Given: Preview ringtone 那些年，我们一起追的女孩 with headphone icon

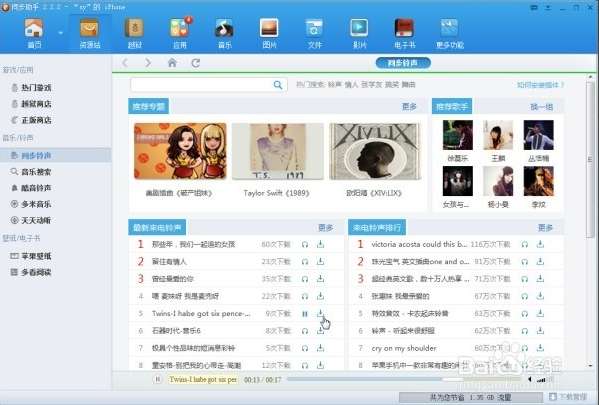Looking at the screenshot, I should pos(305,244).
